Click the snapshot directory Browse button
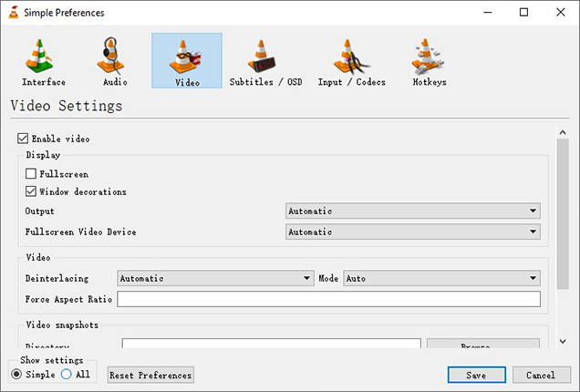 point(483,344)
